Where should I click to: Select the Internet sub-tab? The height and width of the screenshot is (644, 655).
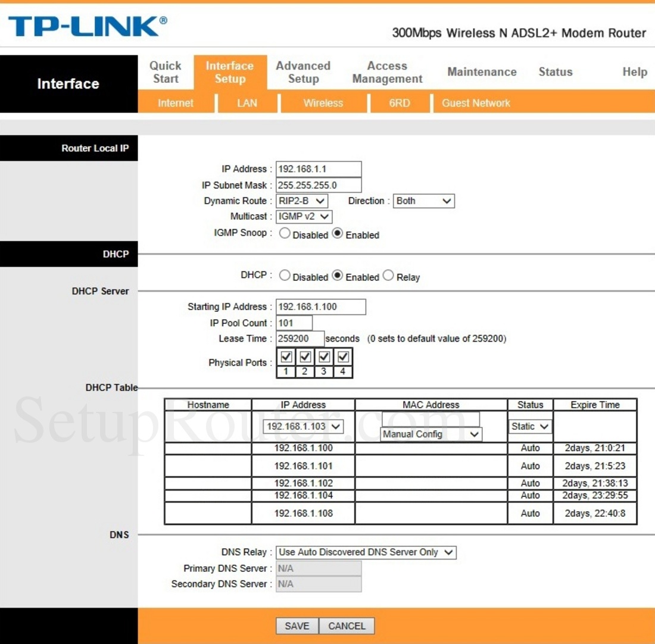tap(176, 103)
